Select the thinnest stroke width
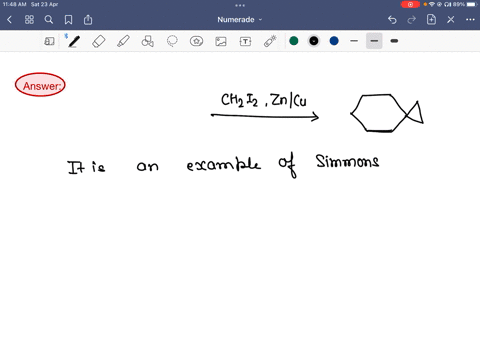The image size is (480, 360). point(354,41)
